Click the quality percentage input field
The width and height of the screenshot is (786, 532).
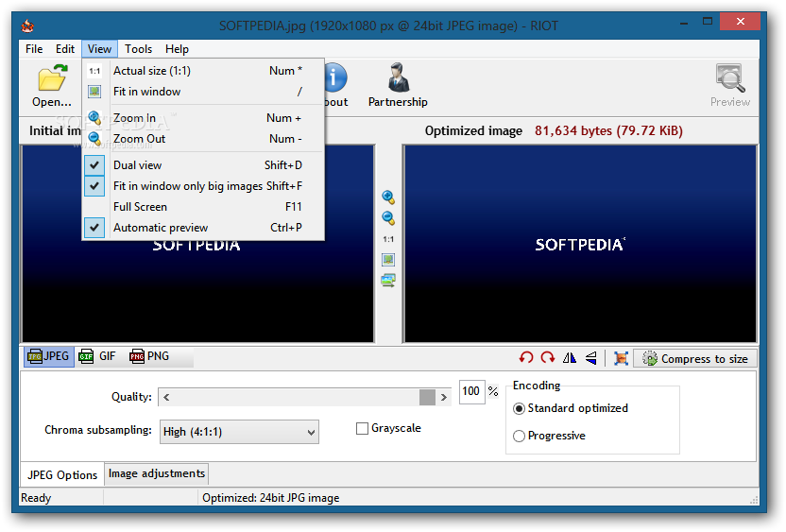tap(471, 391)
